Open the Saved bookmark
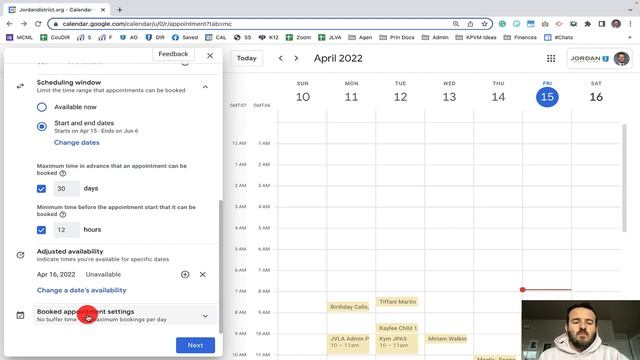Viewport: 640px width, 360px height. [185, 37]
